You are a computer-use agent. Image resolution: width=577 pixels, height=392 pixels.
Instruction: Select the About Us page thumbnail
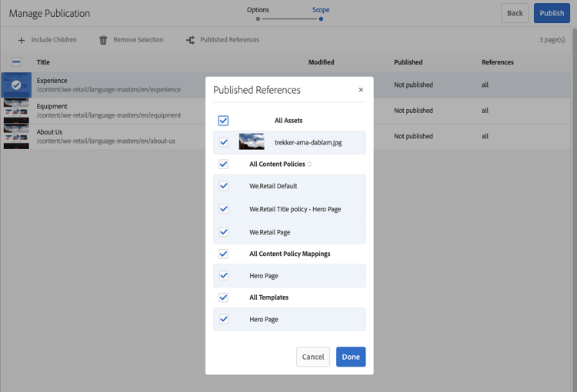tap(16, 136)
